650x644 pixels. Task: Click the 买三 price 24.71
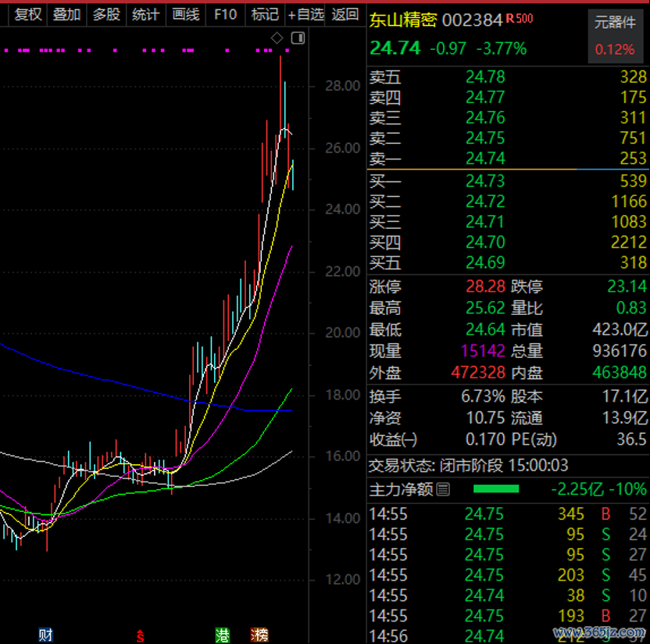pos(485,221)
